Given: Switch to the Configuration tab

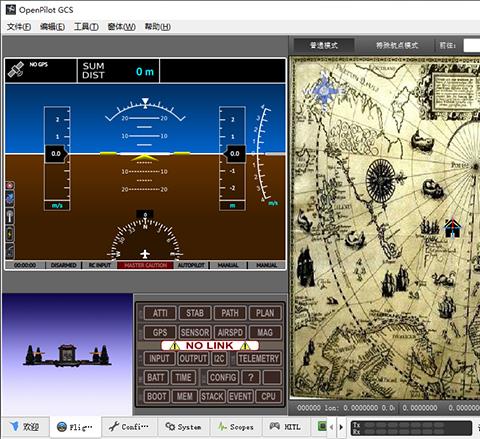Looking at the screenshot, I should click(129, 427).
